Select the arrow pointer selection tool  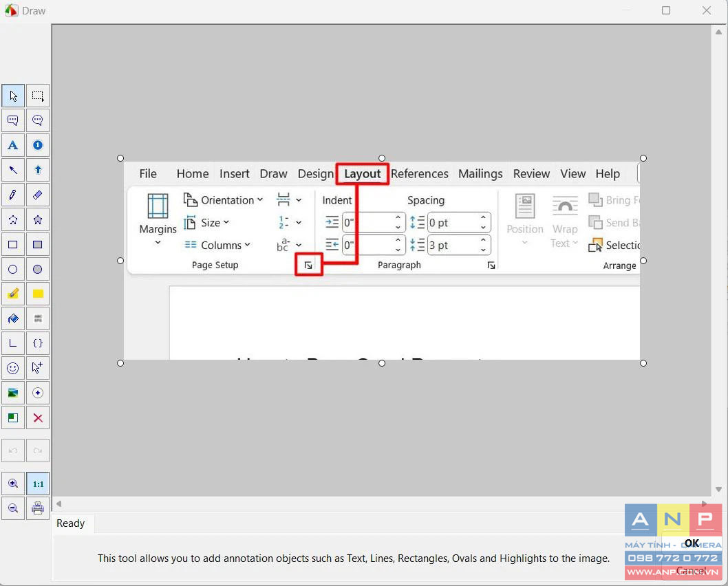pos(13,96)
